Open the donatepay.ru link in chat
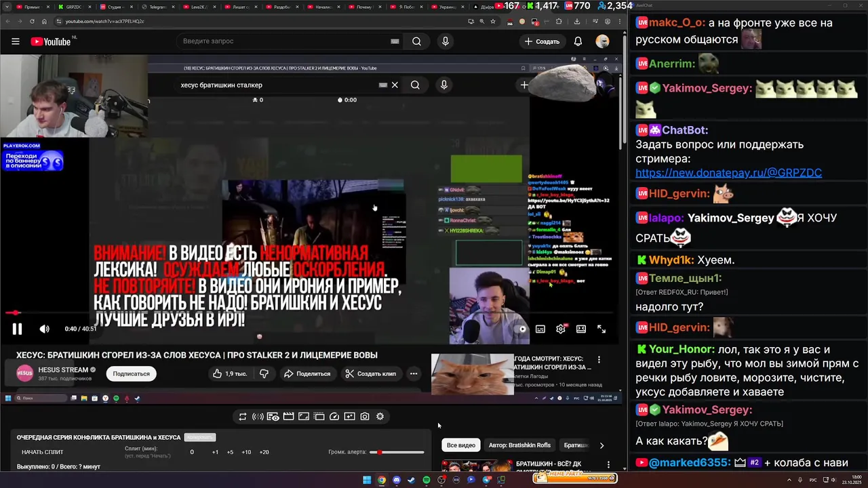Image resolution: width=868 pixels, height=488 pixels. tap(728, 173)
